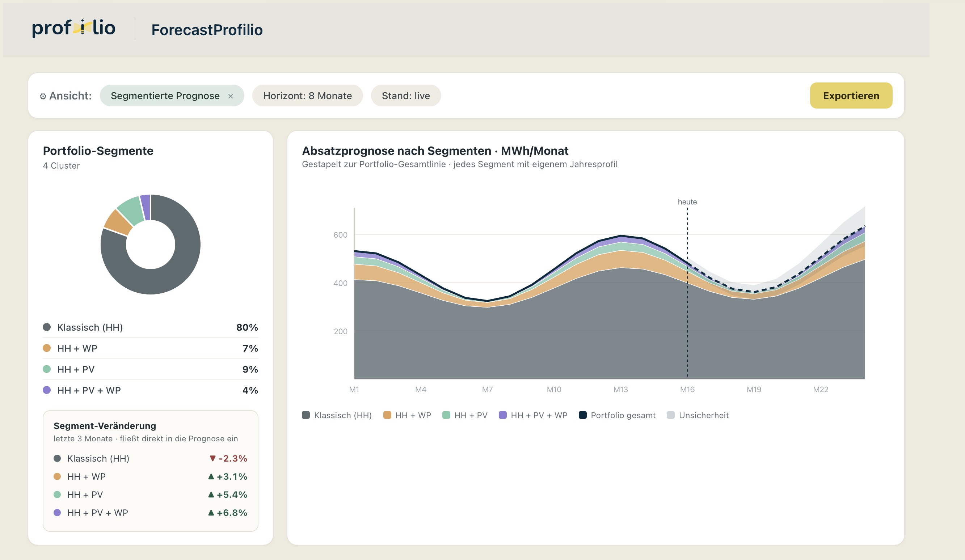Open the Horizont: 8 Monate chip

coord(308,96)
